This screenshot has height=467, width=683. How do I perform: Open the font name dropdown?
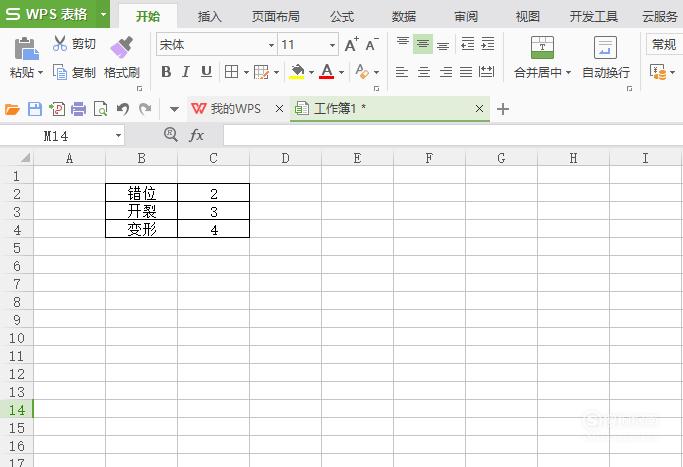click(x=271, y=45)
